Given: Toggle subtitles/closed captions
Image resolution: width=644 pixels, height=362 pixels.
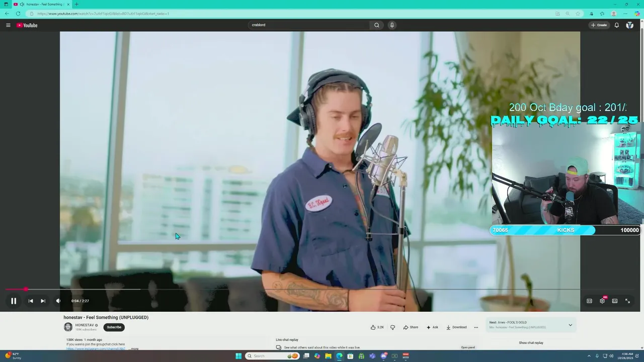Looking at the screenshot, I should 589,301.
